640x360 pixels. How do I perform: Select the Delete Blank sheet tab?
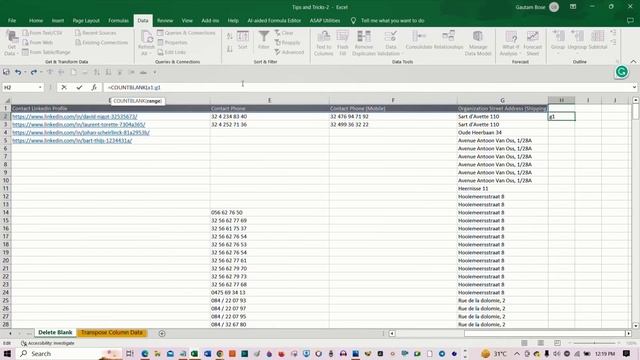[x=55, y=333]
